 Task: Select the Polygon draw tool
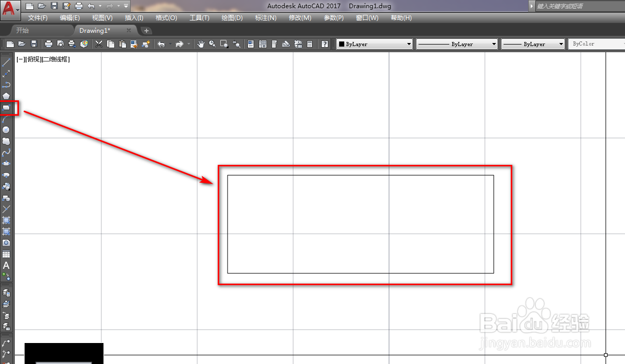pos(6,96)
